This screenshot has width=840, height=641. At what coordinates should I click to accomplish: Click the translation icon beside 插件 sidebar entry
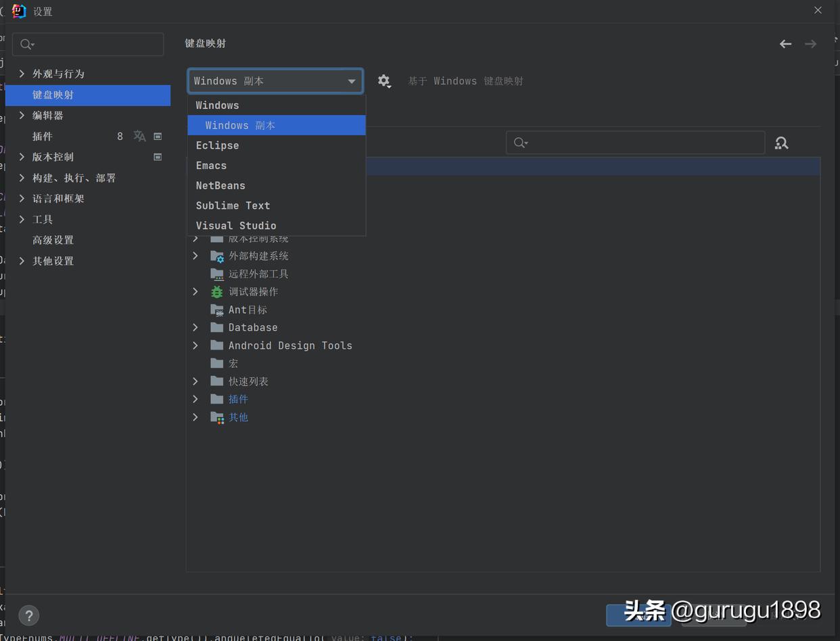point(139,136)
